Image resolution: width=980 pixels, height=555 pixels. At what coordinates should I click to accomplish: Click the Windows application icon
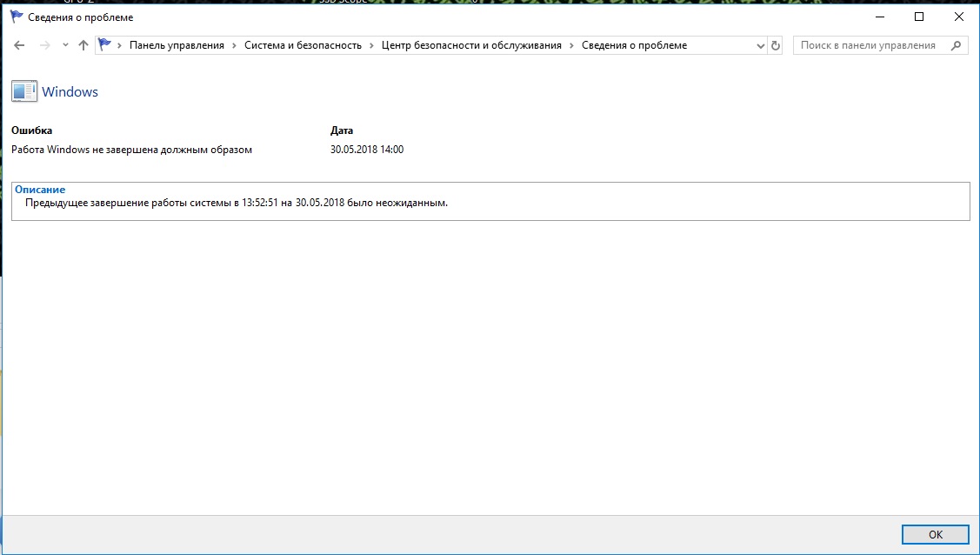[24, 91]
